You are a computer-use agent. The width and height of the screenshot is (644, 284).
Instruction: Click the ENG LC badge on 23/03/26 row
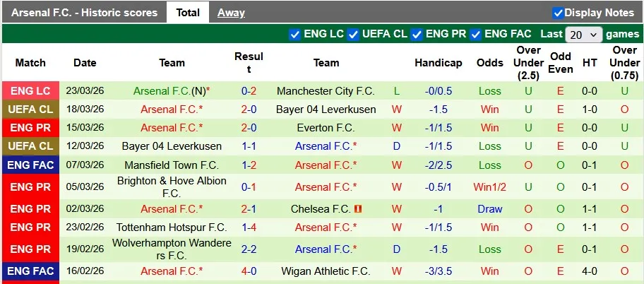30,91
